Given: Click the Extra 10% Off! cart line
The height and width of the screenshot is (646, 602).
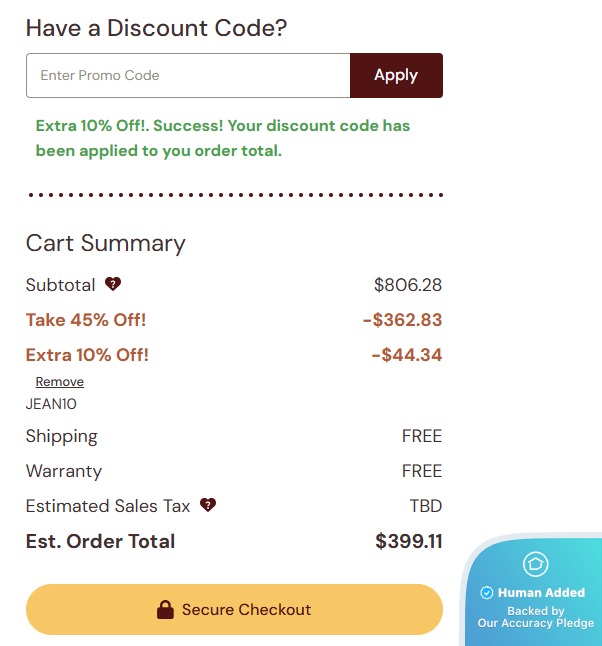Looking at the screenshot, I should (87, 355).
